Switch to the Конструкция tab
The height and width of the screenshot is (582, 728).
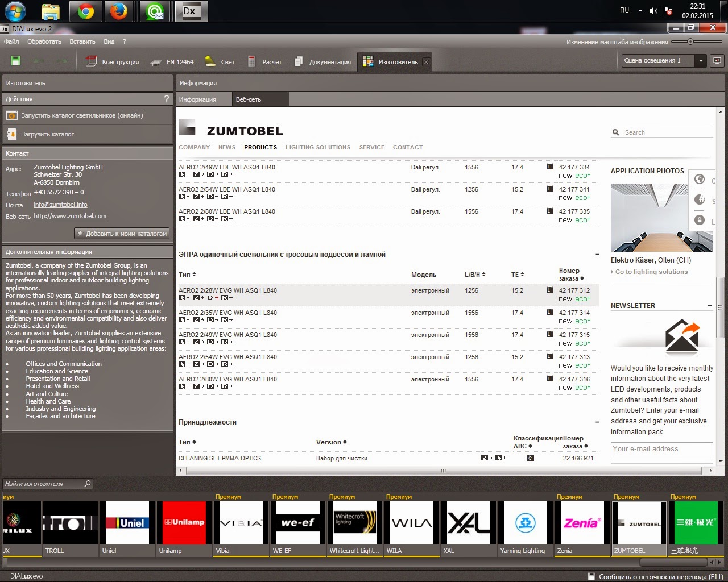pos(113,62)
